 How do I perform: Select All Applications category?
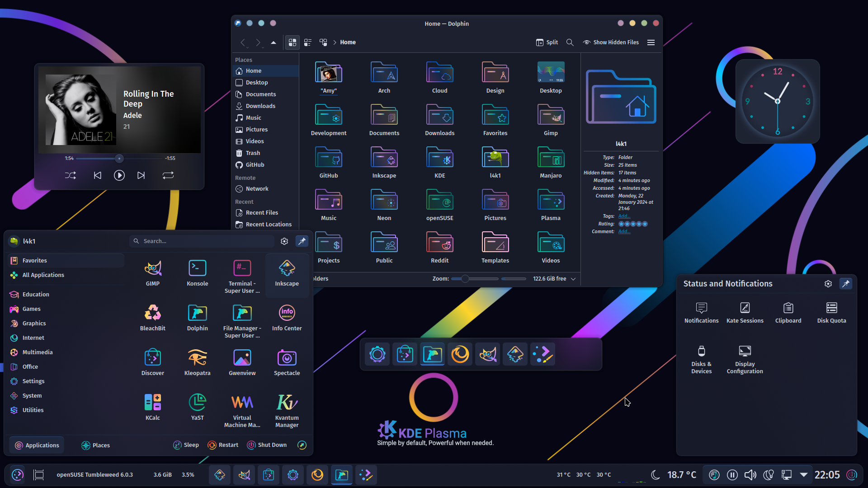coord(66,275)
